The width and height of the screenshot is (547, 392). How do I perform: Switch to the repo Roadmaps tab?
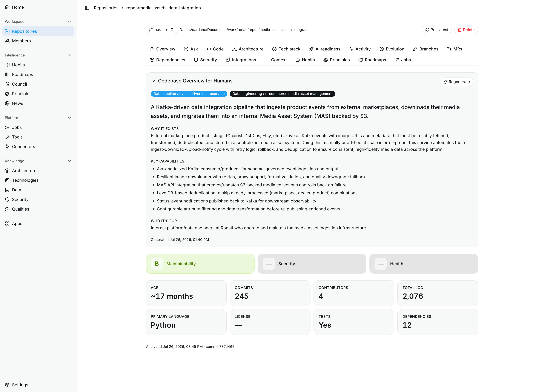(372, 60)
